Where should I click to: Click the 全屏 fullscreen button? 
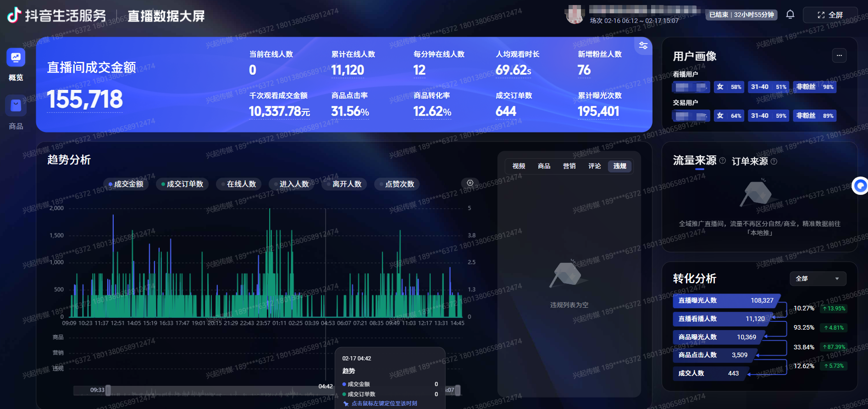coord(830,15)
